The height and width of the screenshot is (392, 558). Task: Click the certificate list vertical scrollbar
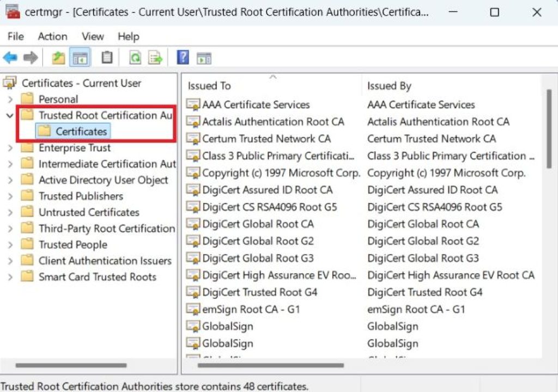[549, 128]
